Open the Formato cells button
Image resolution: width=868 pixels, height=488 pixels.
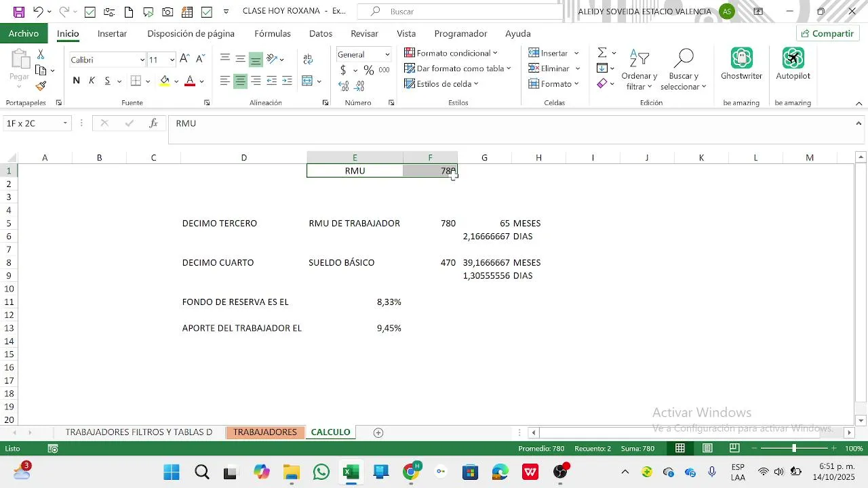(554, 84)
